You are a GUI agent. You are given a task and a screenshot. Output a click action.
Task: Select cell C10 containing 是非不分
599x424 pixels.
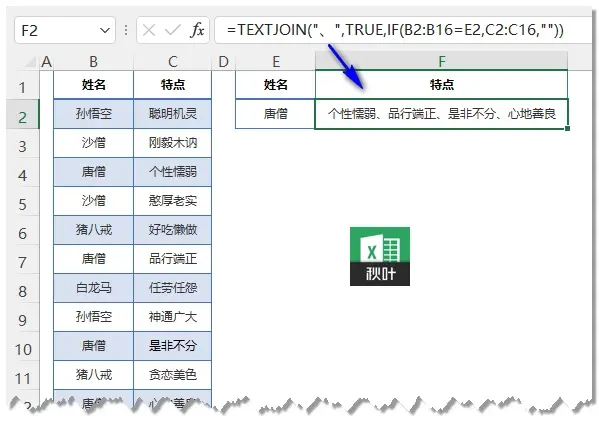pyautogui.click(x=173, y=346)
